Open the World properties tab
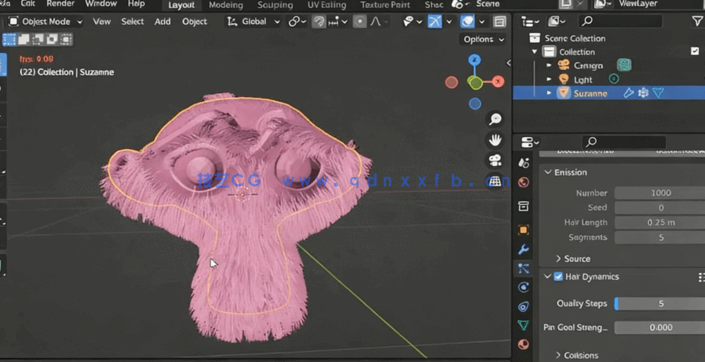Image resolution: width=705 pixels, height=362 pixels. [523, 183]
